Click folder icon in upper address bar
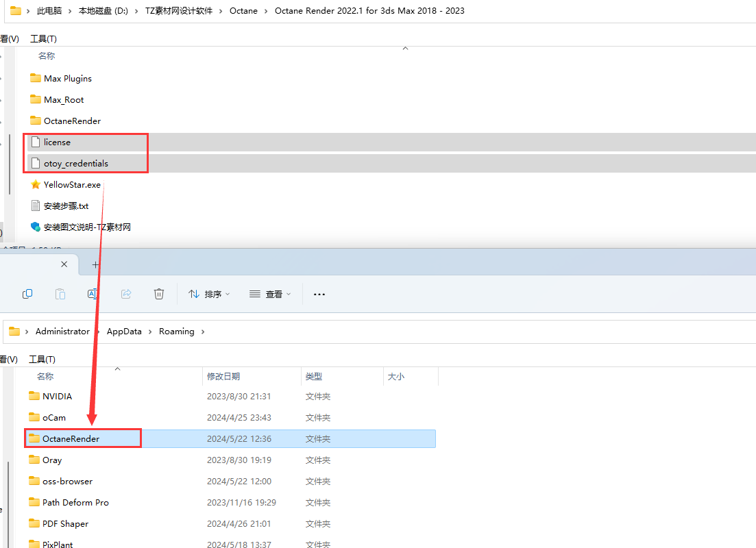 pos(16,10)
